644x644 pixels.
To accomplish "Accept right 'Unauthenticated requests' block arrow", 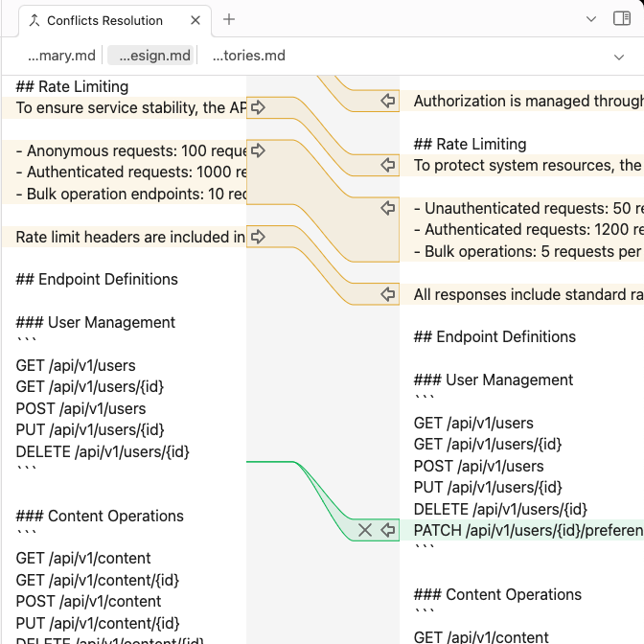I will (388, 208).
